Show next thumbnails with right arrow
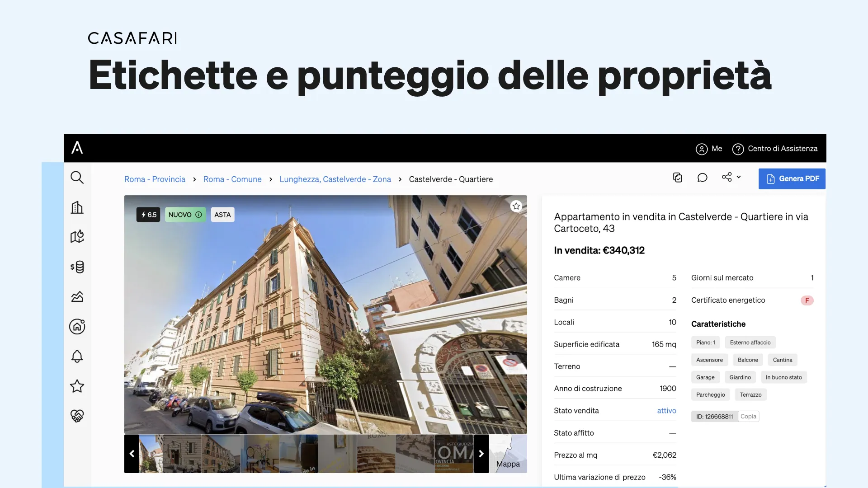This screenshot has width=868, height=488. (481, 454)
